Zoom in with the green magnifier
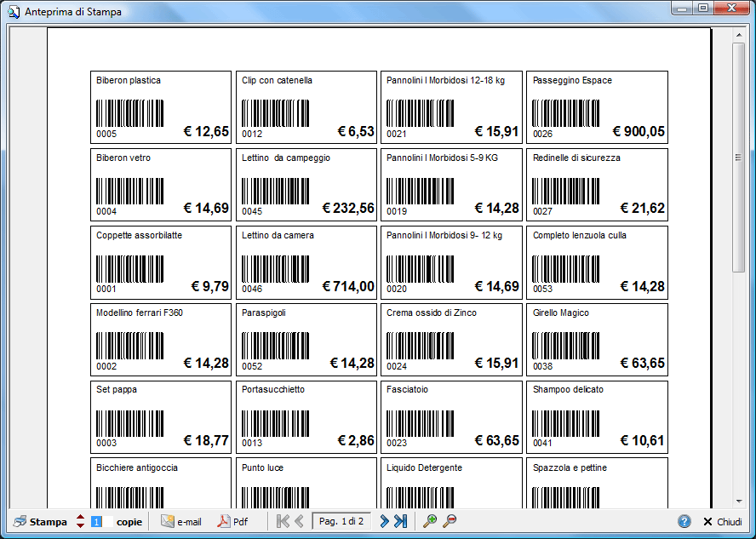The image size is (756, 539). click(x=430, y=521)
